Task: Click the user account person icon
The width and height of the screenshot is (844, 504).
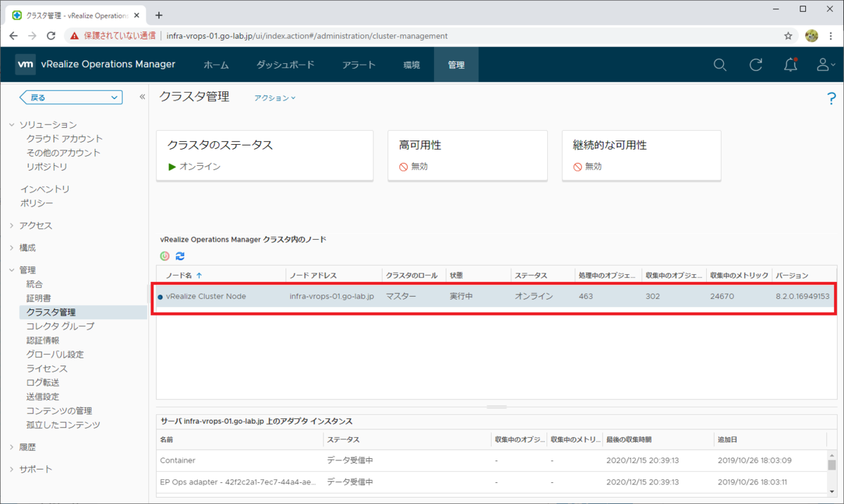Action: [823, 64]
